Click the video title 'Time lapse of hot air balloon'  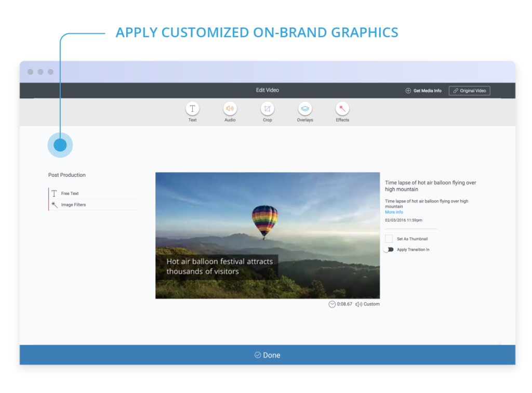click(x=431, y=186)
